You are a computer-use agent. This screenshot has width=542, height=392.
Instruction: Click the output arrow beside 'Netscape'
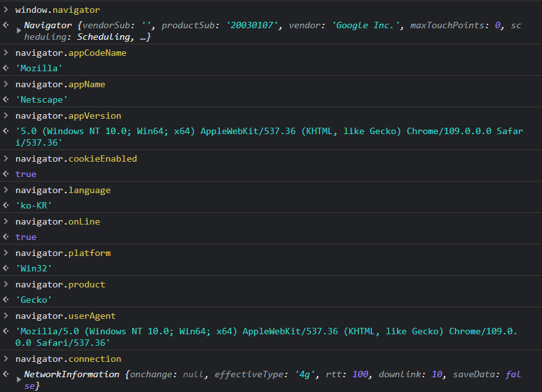pos(6,99)
